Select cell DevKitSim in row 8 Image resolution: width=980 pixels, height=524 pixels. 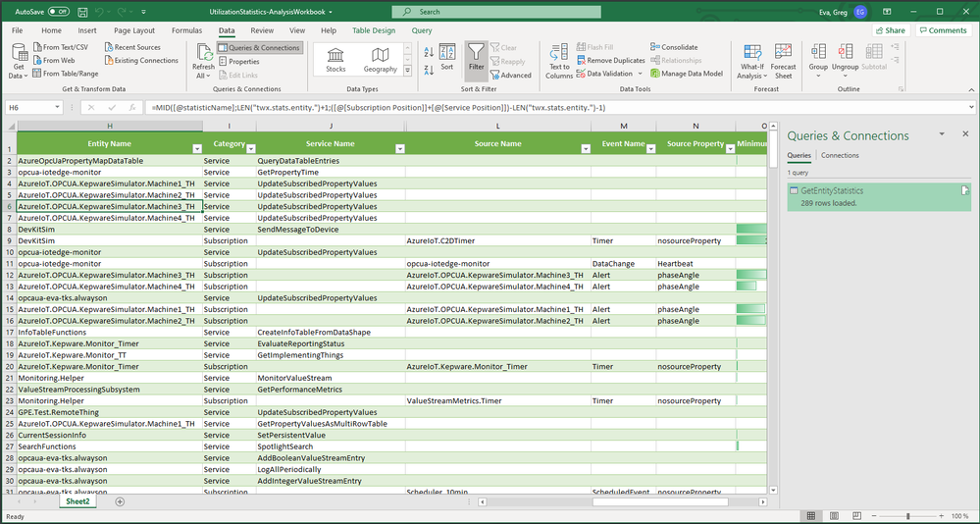[x=109, y=230]
